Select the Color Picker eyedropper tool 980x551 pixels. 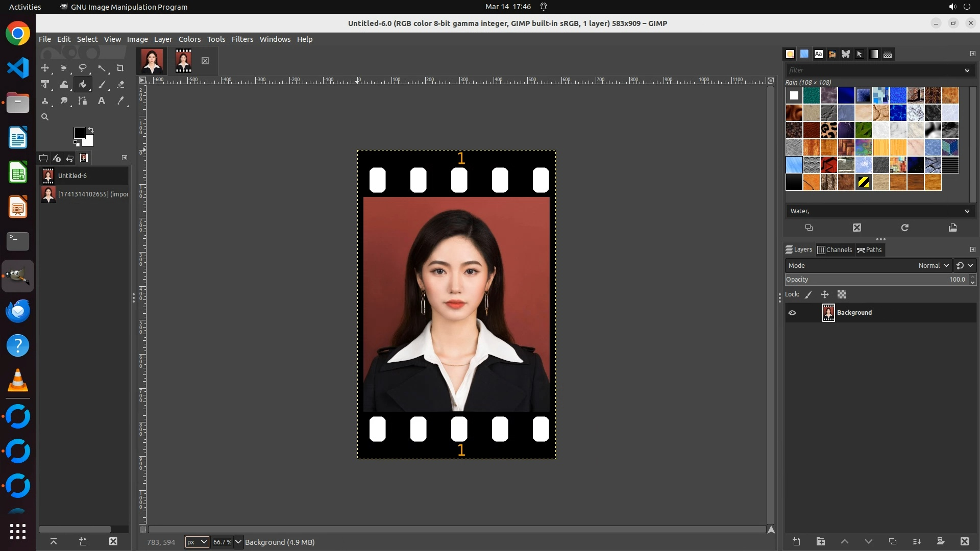120,101
